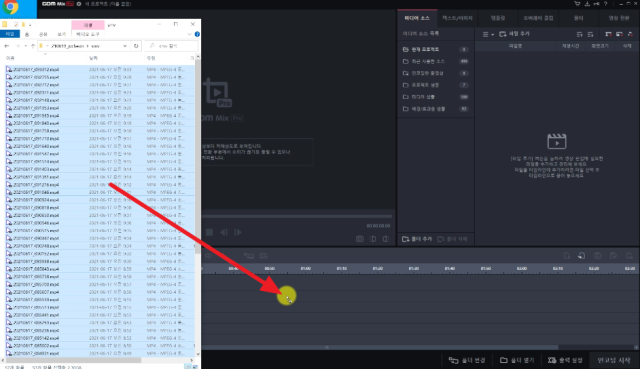Image resolution: width=640 pixels, height=369 pixels.
Task: Refresh the Explorer folder view
Action: [136, 46]
